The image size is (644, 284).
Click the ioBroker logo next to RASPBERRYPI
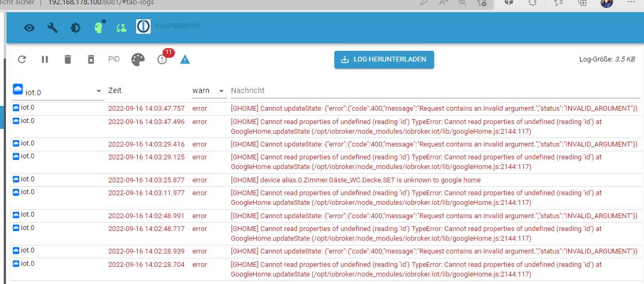(x=143, y=27)
